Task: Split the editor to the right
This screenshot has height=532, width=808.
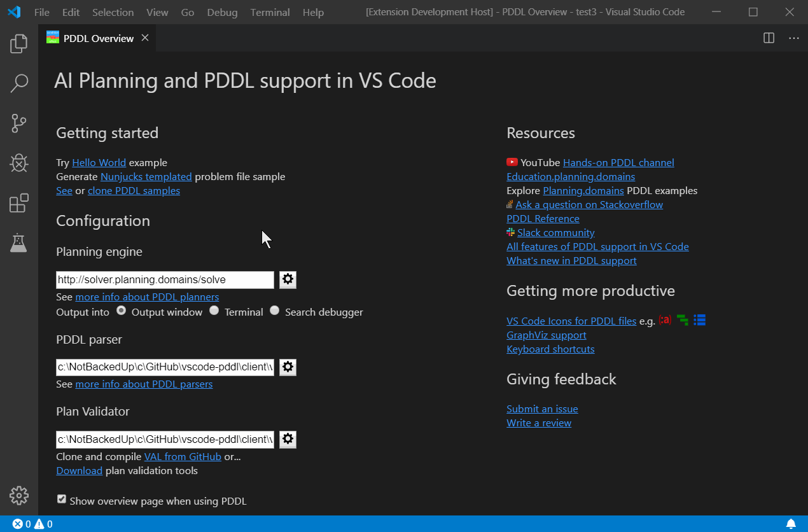Action: click(769, 38)
